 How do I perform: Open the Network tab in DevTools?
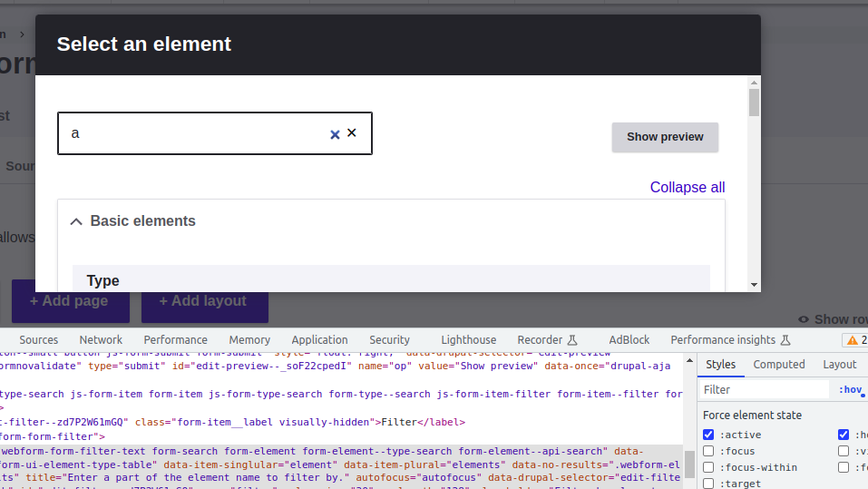[x=101, y=339]
